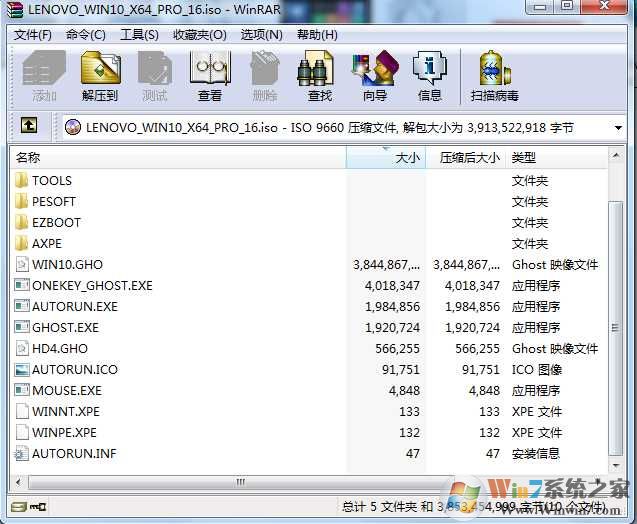Sort by the 大小 column header

[386, 158]
